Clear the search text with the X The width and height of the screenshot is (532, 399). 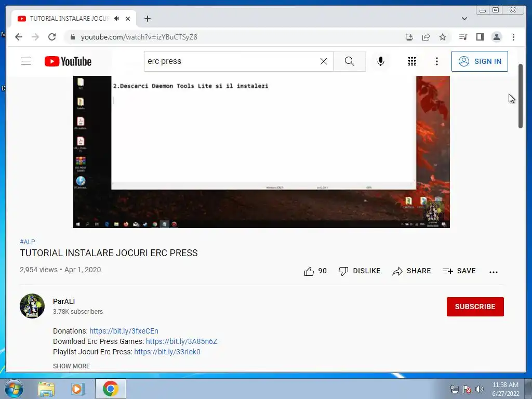[324, 61]
